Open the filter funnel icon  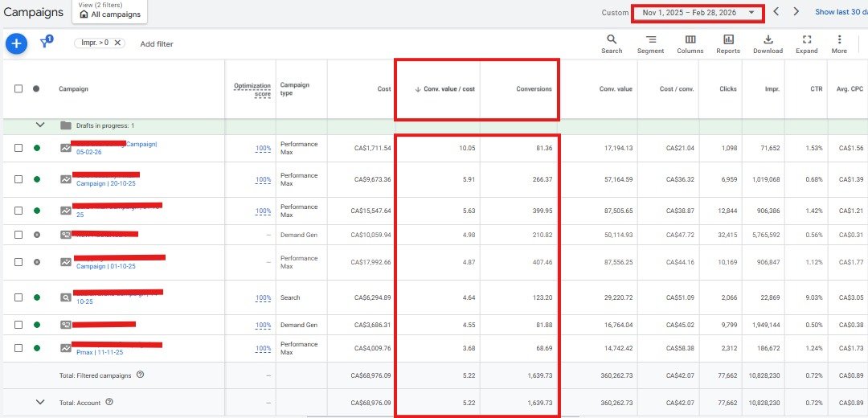(x=45, y=43)
